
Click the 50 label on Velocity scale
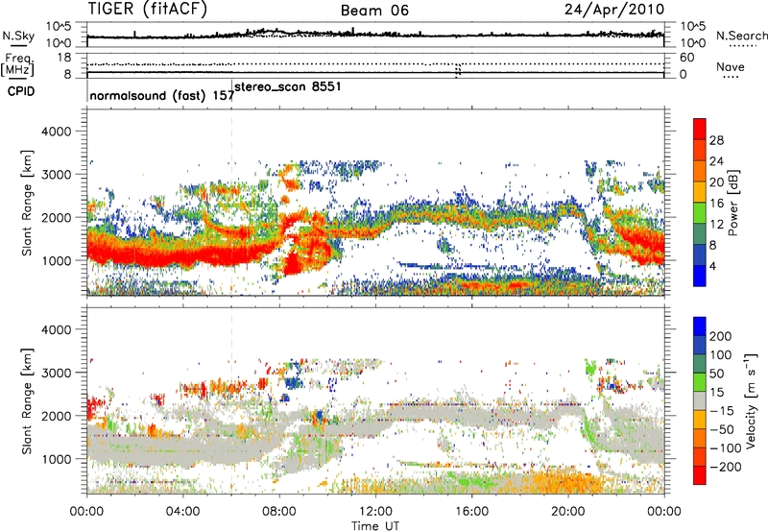pos(716,374)
